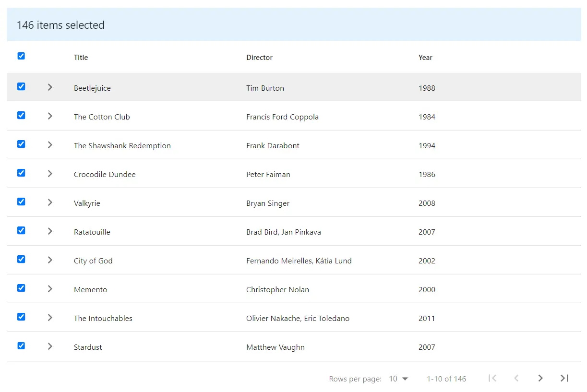Viewport: 587px width, 392px height.
Task: Click the Memento title cell
Action: pyautogui.click(x=91, y=290)
